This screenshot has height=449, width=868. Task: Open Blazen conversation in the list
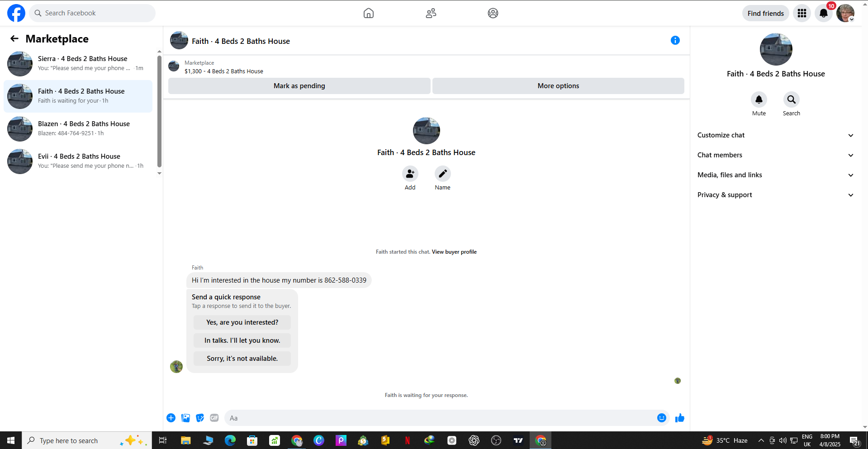(x=78, y=129)
